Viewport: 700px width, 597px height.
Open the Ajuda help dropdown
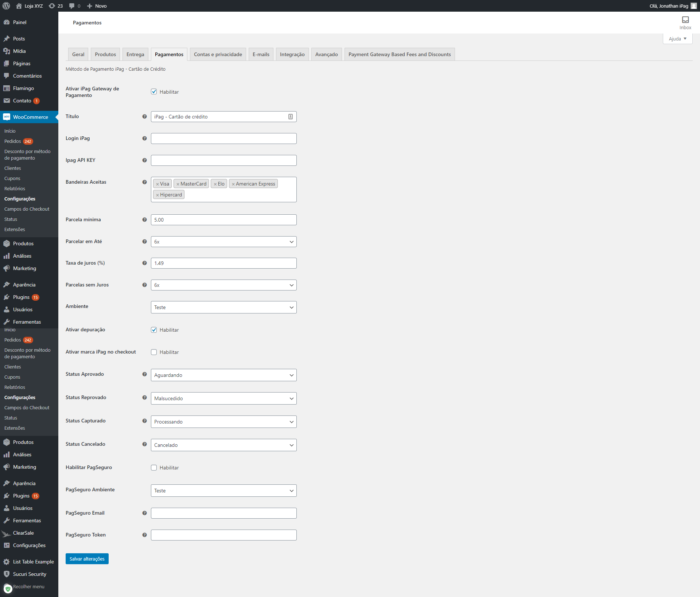coord(677,39)
